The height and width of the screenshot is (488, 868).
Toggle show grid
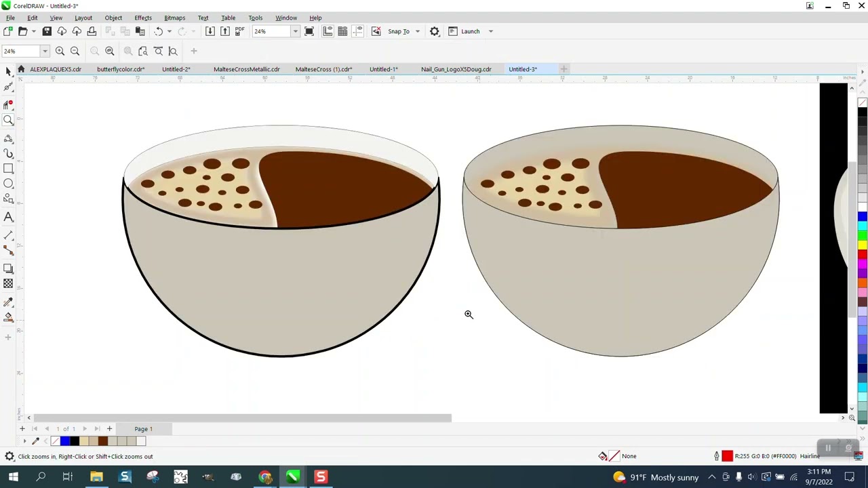(x=342, y=31)
